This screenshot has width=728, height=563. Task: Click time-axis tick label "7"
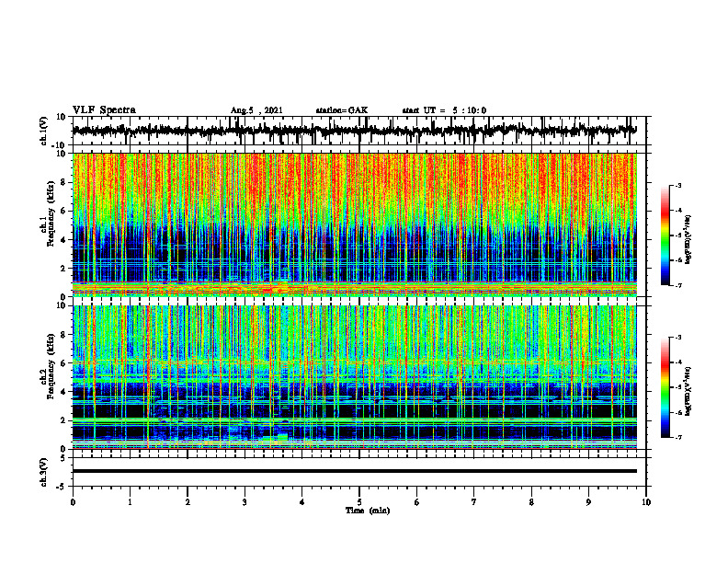[474, 502]
